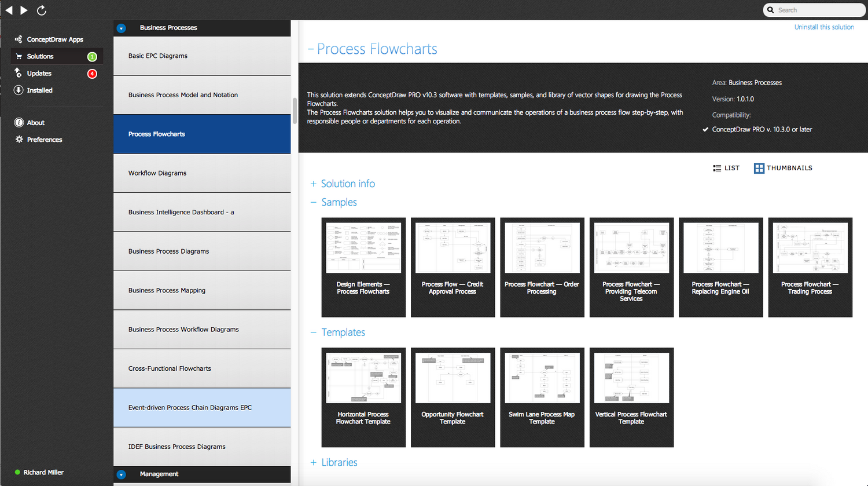Select Business Process Diagrams solution
Viewport: 868px width, 486px height.
point(202,251)
